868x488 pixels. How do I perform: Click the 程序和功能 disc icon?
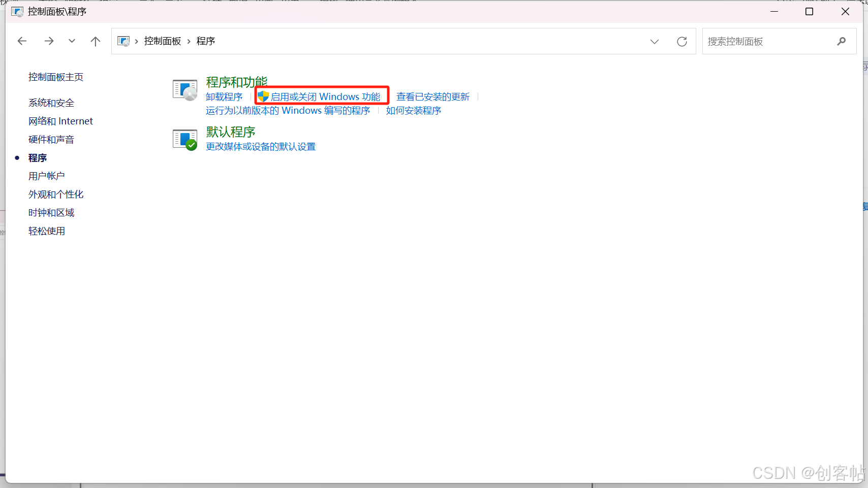point(185,90)
